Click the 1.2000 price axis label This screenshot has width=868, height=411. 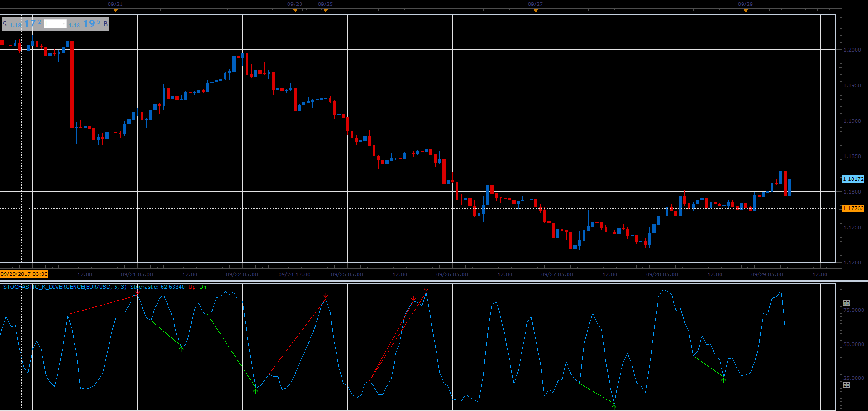(x=852, y=50)
